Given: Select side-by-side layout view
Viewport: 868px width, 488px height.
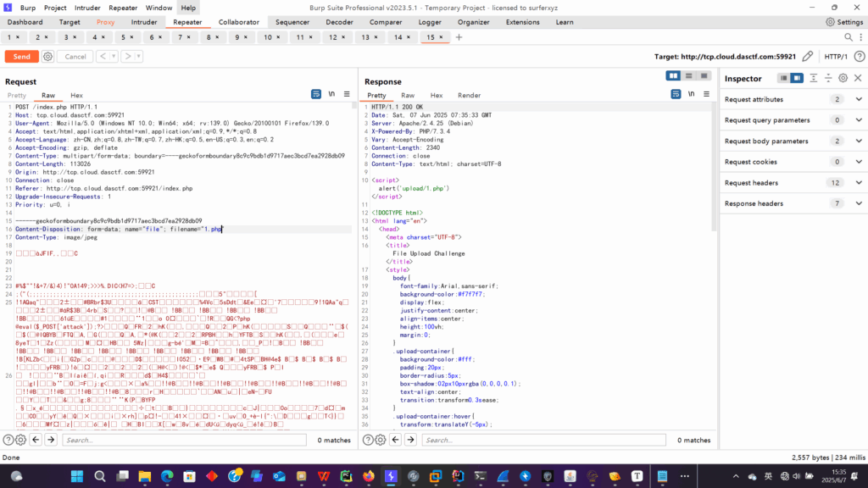Looking at the screenshot, I should [673, 75].
